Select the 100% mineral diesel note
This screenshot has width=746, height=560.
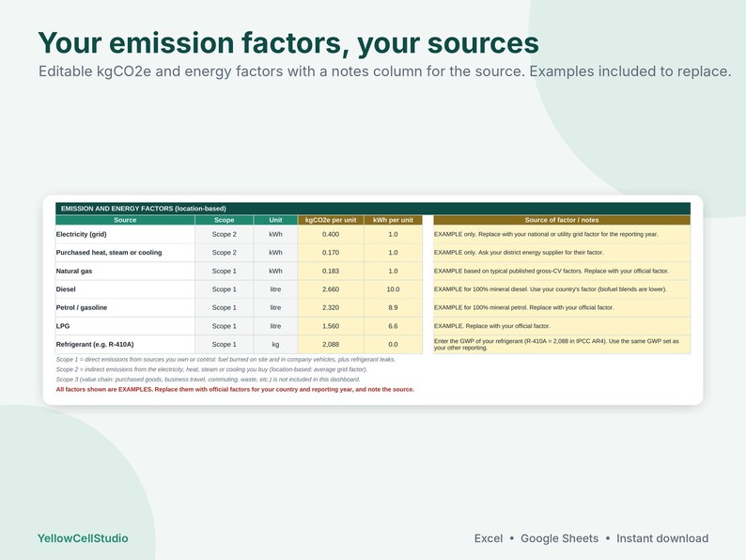coord(562,289)
